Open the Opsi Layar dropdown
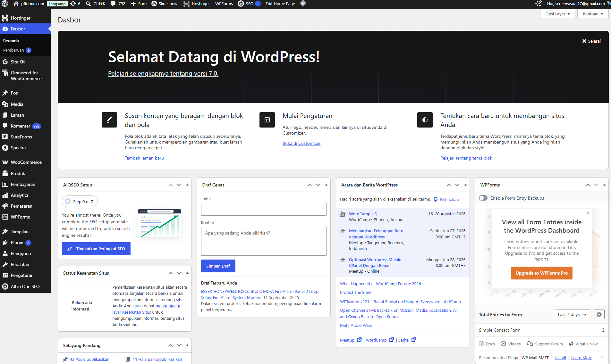The image size is (611, 364). (557, 14)
